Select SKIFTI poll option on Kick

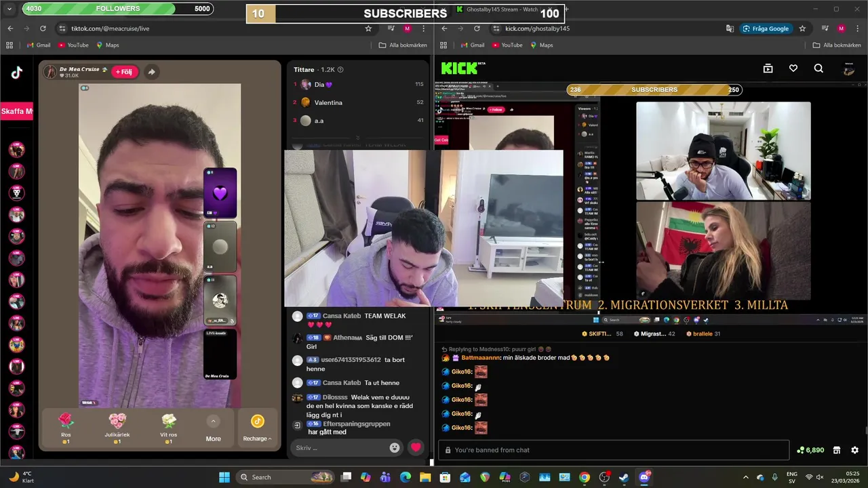(602, 334)
